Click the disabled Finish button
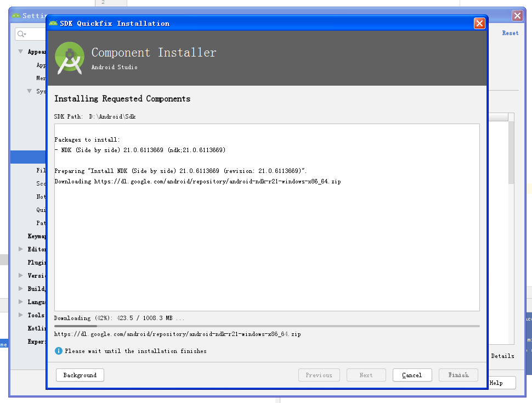The height and width of the screenshot is (403, 532). pyautogui.click(x=459, y=375)
